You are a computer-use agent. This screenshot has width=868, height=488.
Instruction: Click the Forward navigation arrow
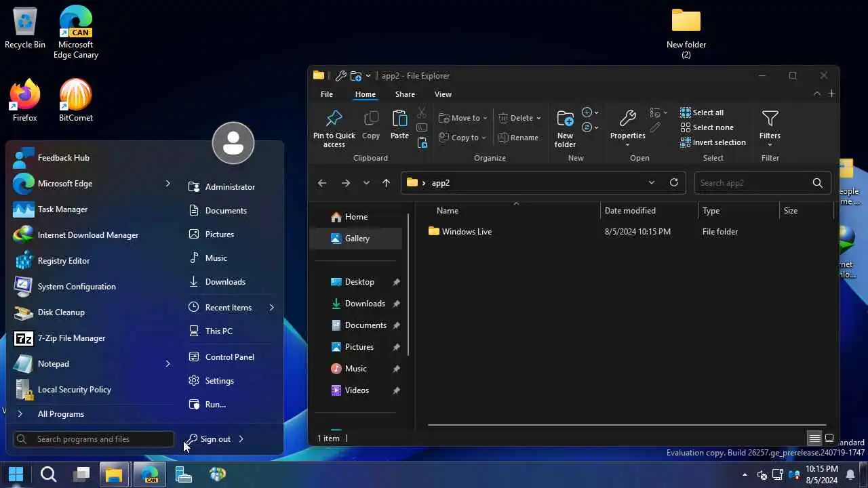point(346,183)
